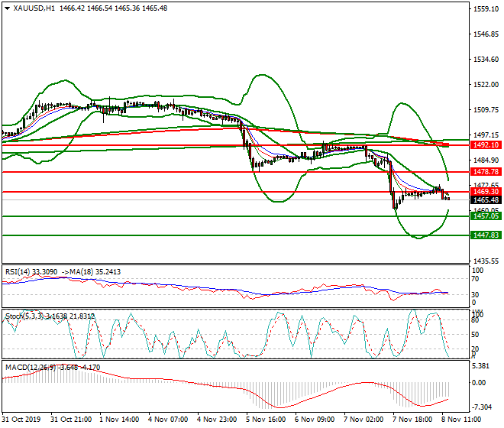This screenshot has height=428, width=504.
Task: Click the Stochastic scale level 50
Action: tap(475, 334)
